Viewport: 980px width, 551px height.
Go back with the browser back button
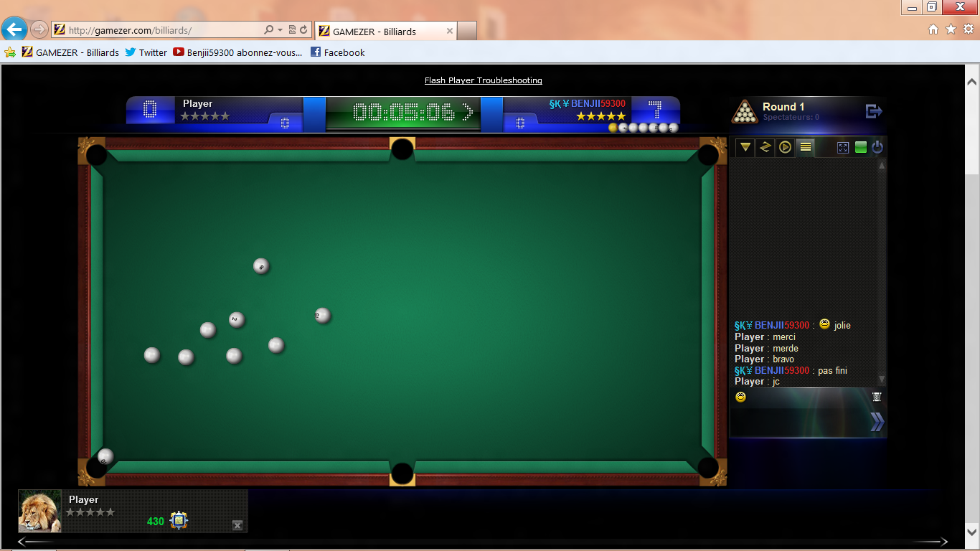(x=14, y=29)
